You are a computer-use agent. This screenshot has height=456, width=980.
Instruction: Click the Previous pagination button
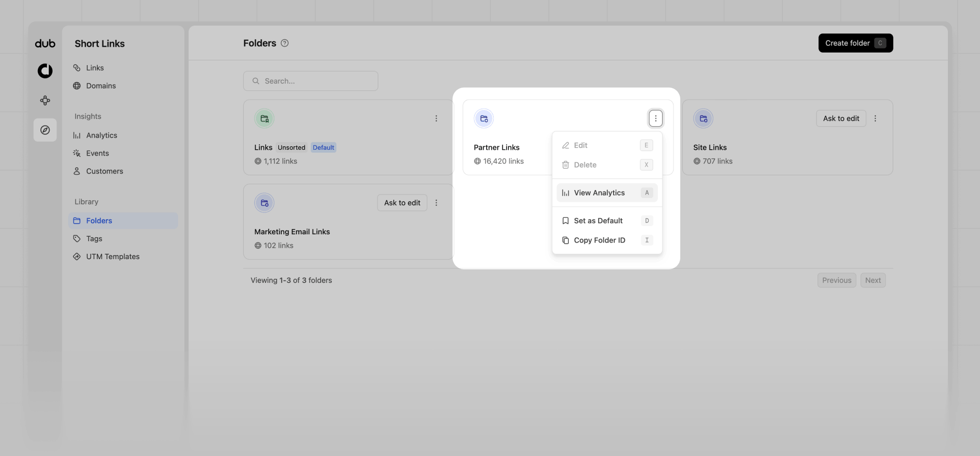(836, 281)
